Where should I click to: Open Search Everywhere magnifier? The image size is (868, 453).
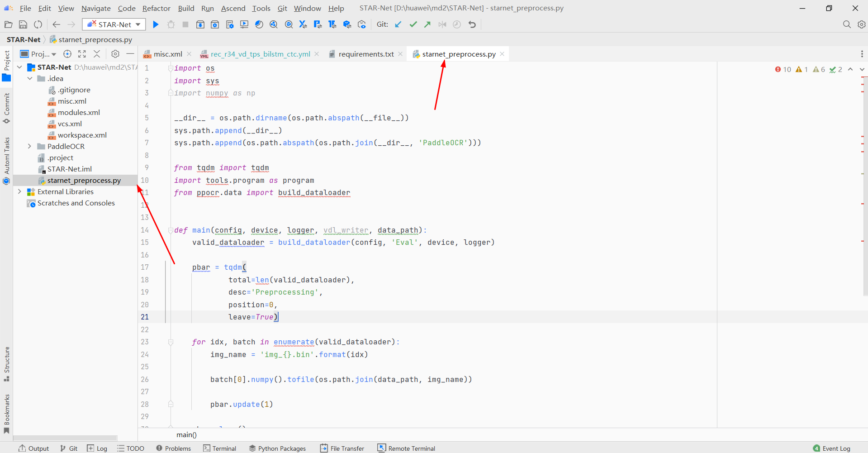tap(847, 24)
